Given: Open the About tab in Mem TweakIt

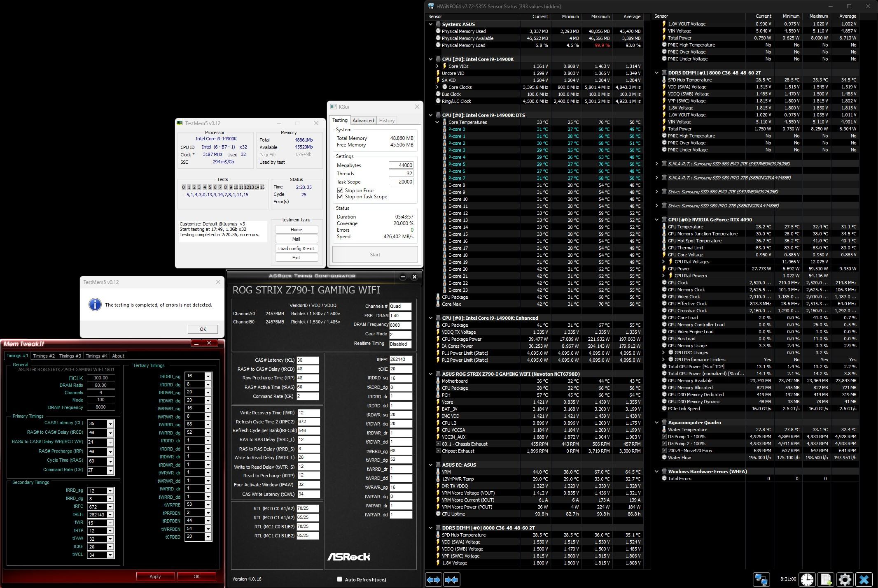Looking at the screenshot, I should [118, 356].
